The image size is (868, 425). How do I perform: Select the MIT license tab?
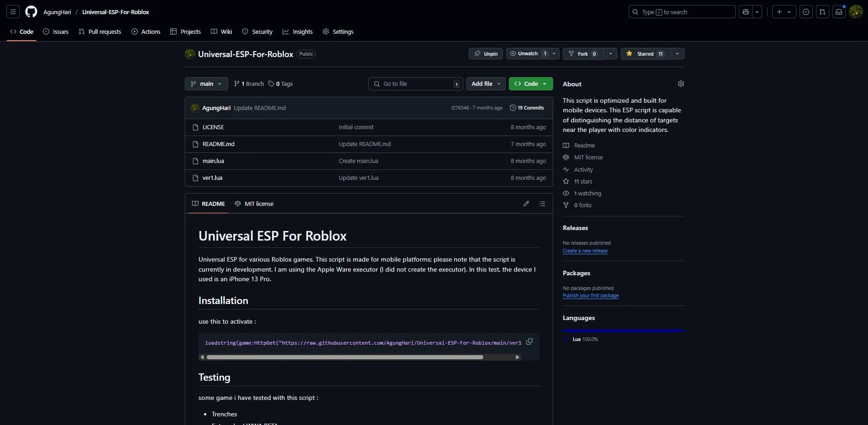(x=254, y=204)
